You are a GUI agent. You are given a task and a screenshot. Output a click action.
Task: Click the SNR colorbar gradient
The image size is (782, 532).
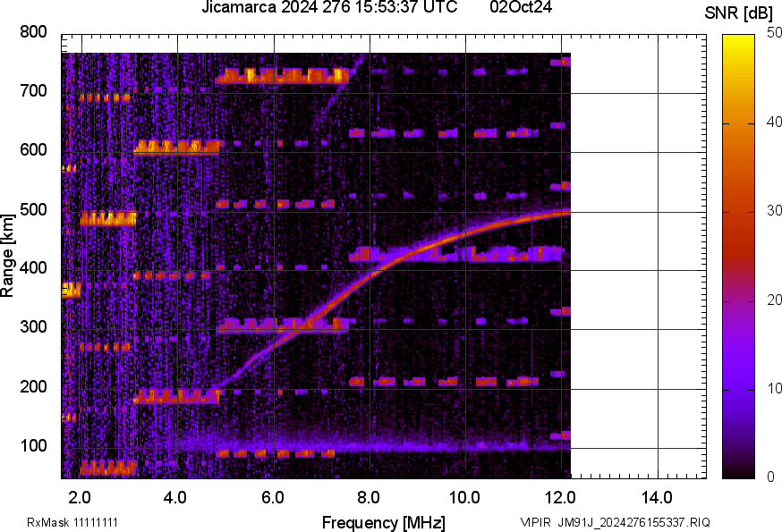point(739,257)
